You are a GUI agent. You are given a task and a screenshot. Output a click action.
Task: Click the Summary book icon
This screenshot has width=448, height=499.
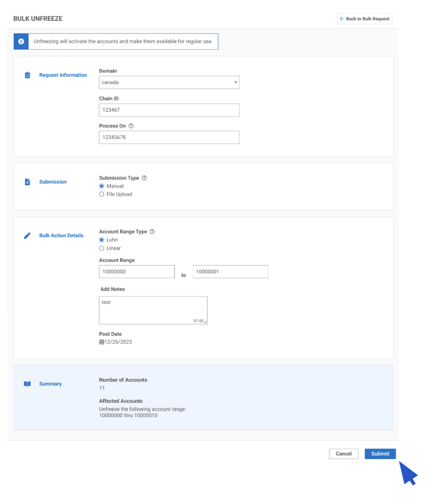27,384
